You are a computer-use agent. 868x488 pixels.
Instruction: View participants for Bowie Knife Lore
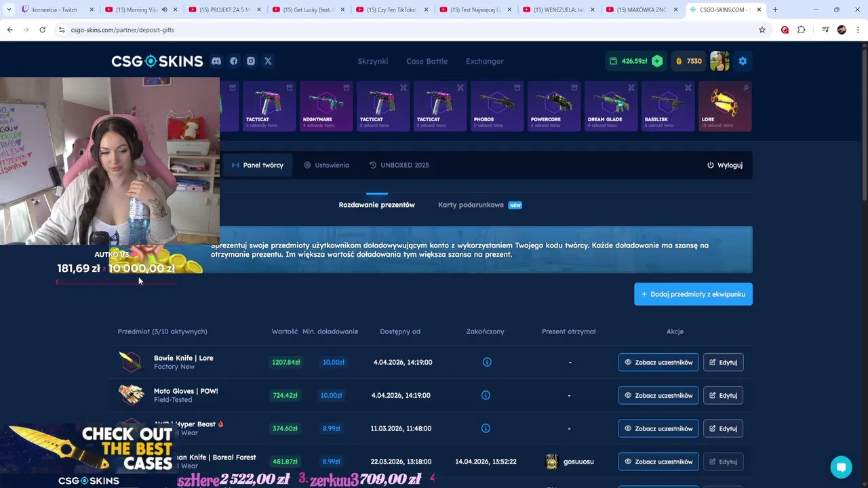(658, 362)
